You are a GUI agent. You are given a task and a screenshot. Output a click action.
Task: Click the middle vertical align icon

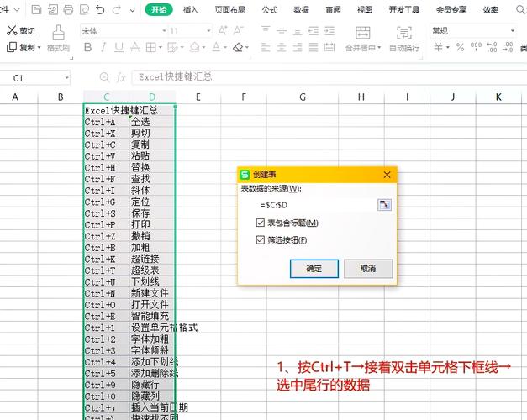coord(282,30)
